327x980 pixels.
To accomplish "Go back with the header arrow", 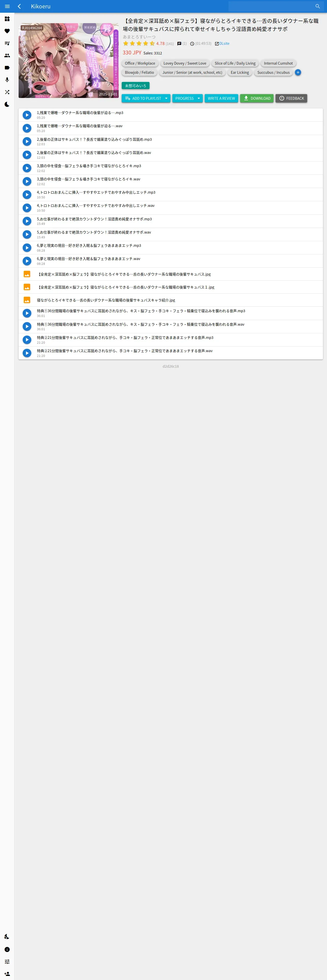I will 19,6.
